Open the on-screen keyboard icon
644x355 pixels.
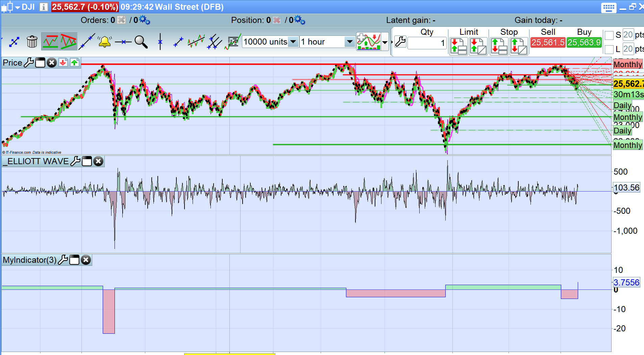pos(609,8)
